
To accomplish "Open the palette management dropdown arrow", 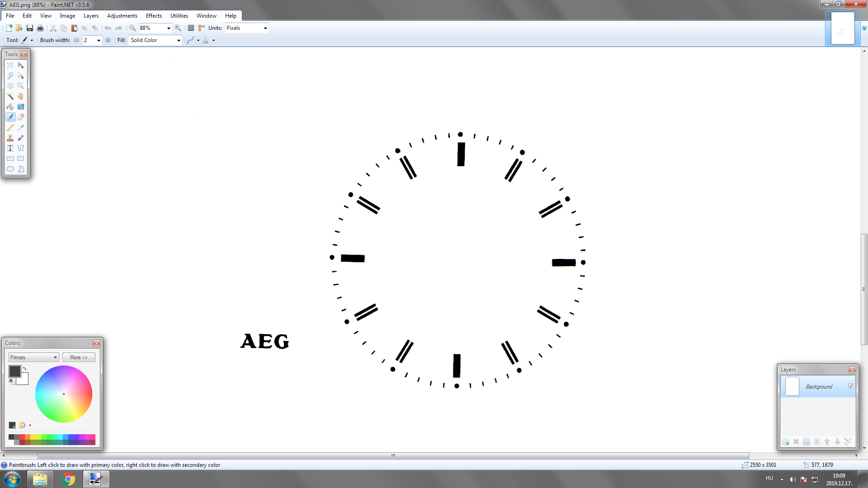I will tap(30, 425).
